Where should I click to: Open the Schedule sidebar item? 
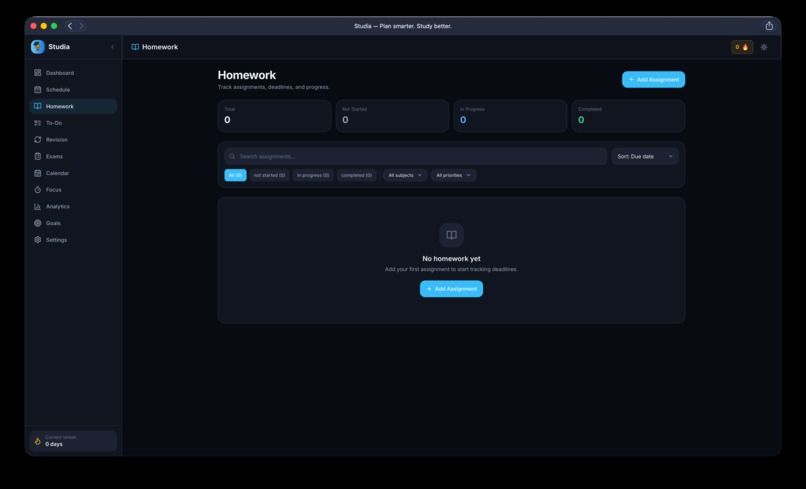tap(73, 89)
